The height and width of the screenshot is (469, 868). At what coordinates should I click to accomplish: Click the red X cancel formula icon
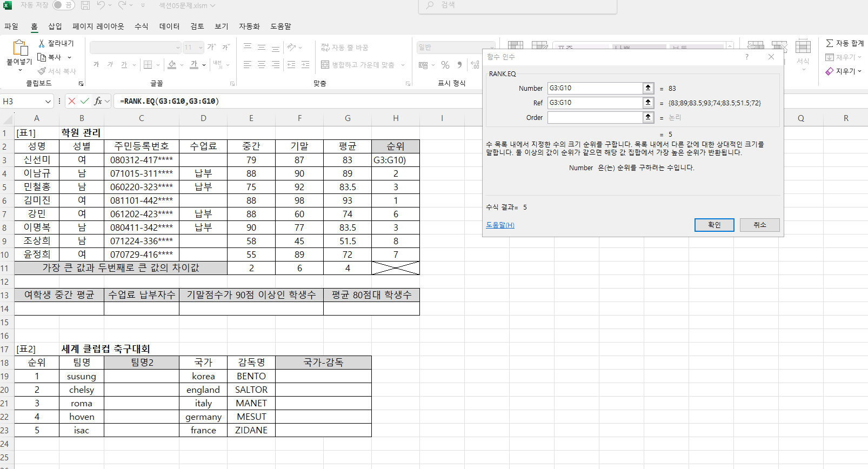coord(72,101)
